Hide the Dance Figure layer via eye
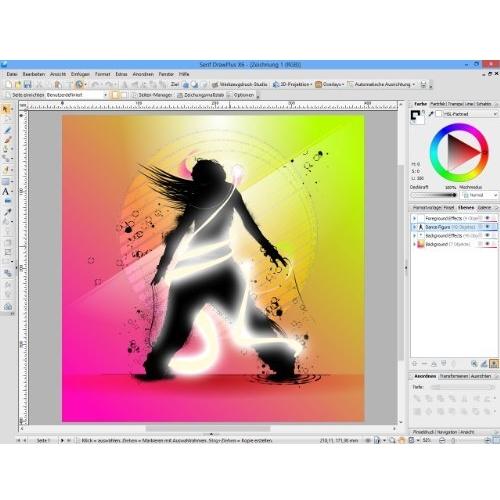The height and width of the screenshot is (500, 500). (x=487, y=227)
